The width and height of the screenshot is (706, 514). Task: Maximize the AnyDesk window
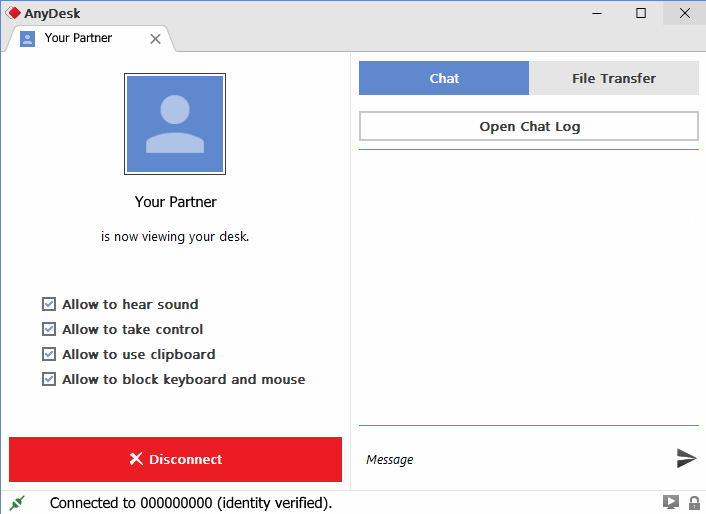click(x=641, y=13)
